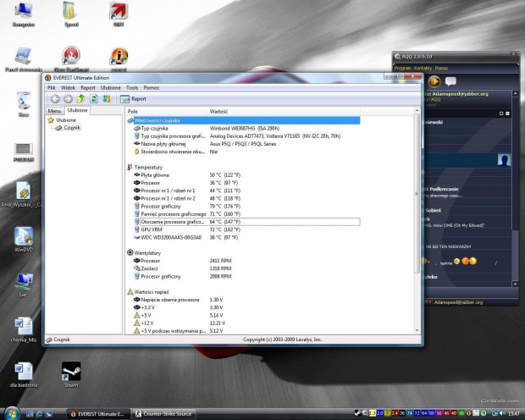Click the orange play icon in AQQ

(x=434, y=81)
